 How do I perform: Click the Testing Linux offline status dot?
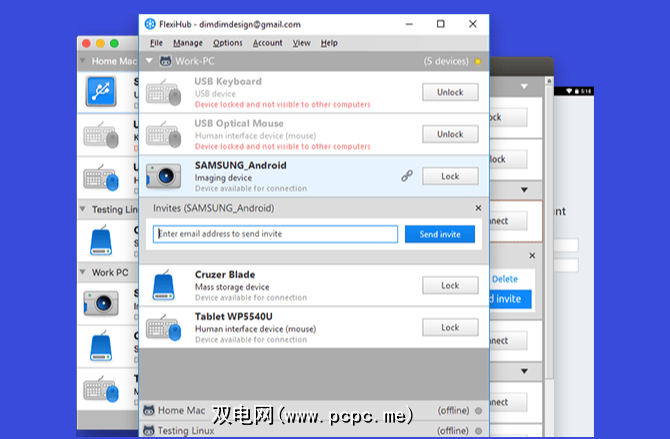(479, 431)
